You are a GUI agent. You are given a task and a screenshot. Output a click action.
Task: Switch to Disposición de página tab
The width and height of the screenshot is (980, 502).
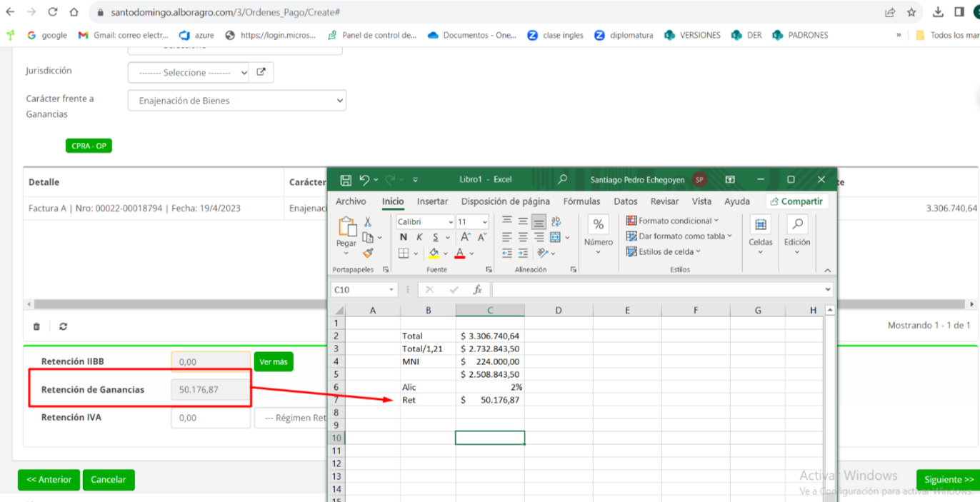pos(506,201)
